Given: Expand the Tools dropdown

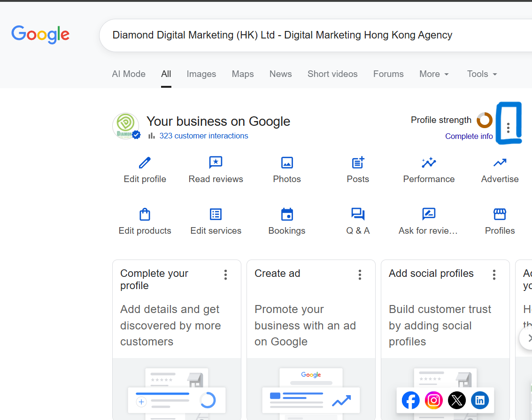Looking at the screenshot, I should [x=482, y=74].
